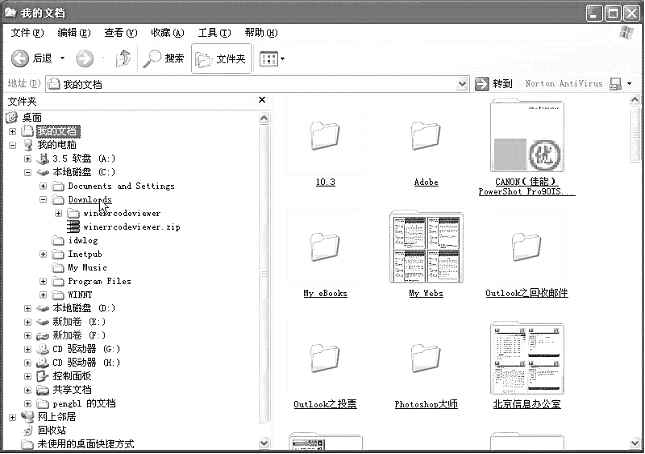
Task: Open the Back history dropdown arrow
Action: (x=63, y=58)
